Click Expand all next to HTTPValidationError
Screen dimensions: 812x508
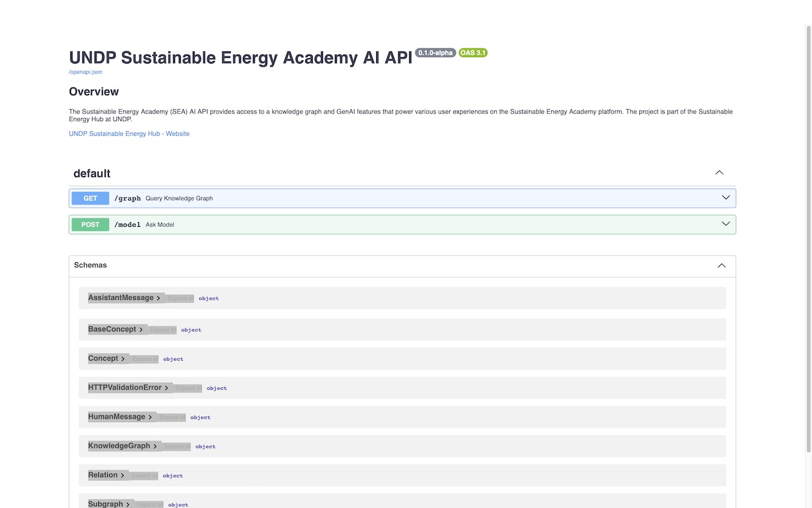188,389
